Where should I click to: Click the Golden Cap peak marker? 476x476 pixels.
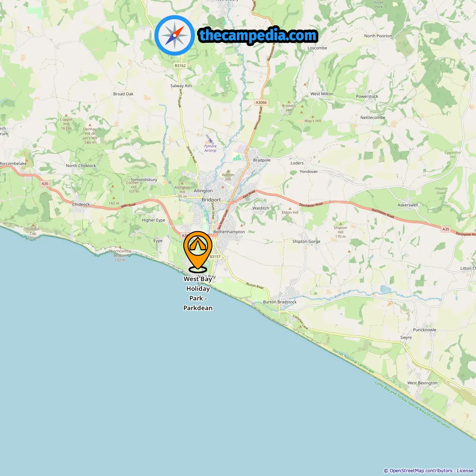[x=33, y=224]
